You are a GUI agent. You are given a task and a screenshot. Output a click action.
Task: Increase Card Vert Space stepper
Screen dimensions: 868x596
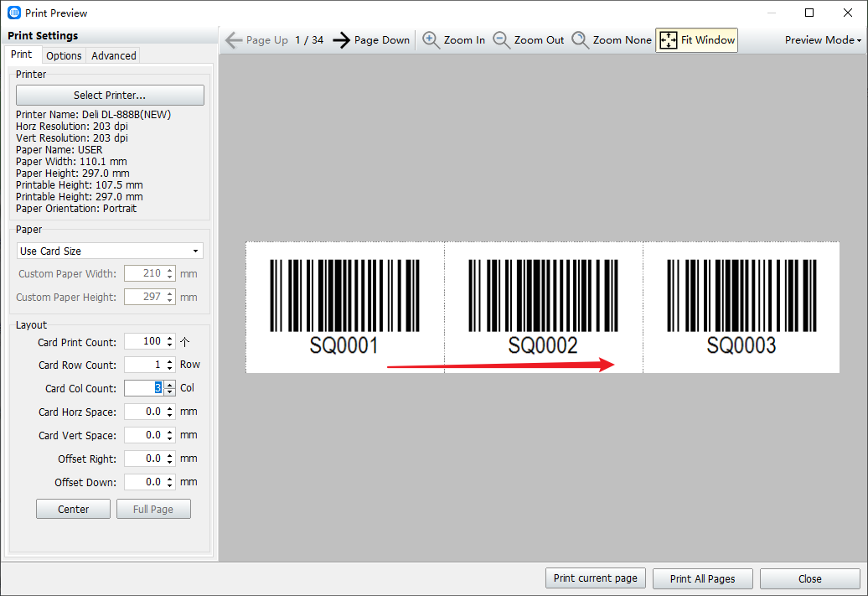pos(170,432)
